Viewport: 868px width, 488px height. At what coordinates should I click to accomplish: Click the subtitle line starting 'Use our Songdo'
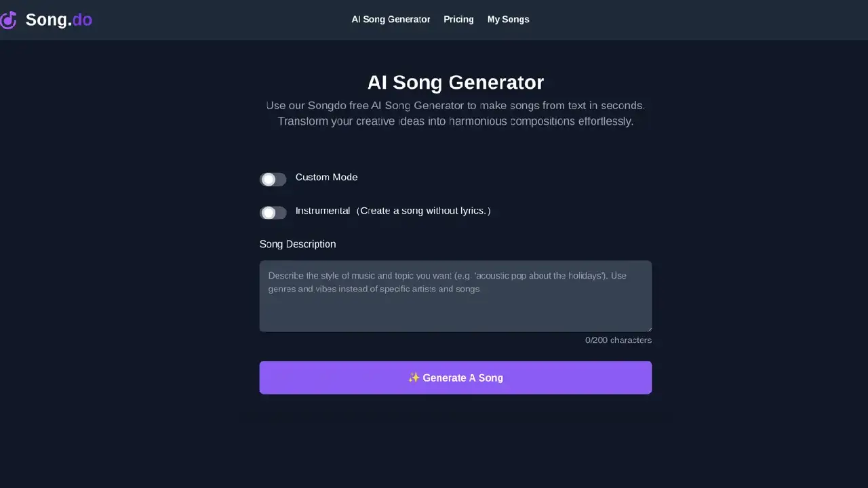(x=455, y=106)
